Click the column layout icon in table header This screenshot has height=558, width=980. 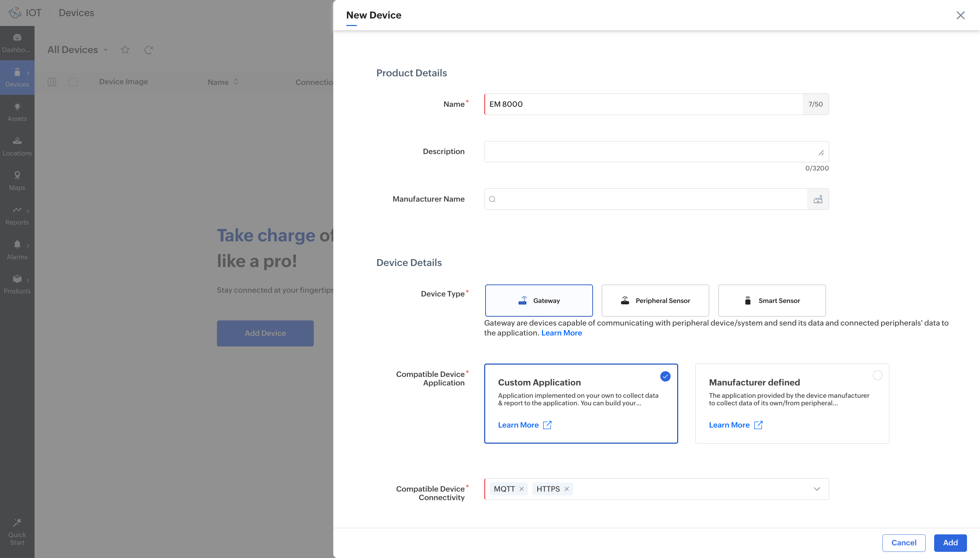point(52,81)
